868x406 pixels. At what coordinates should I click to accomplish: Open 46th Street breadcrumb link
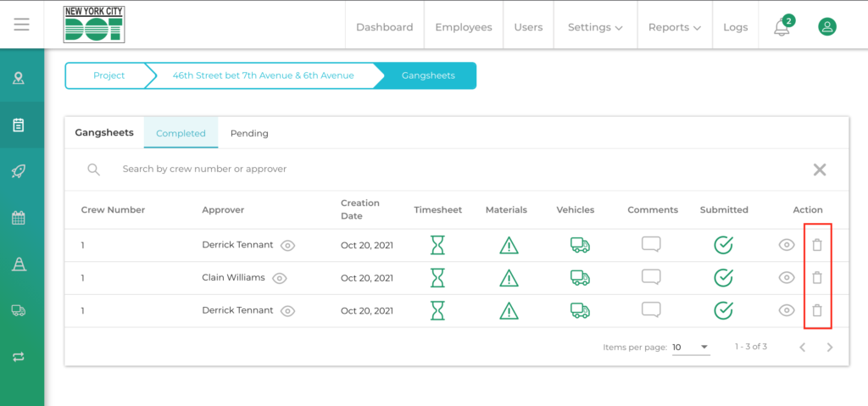263,75
